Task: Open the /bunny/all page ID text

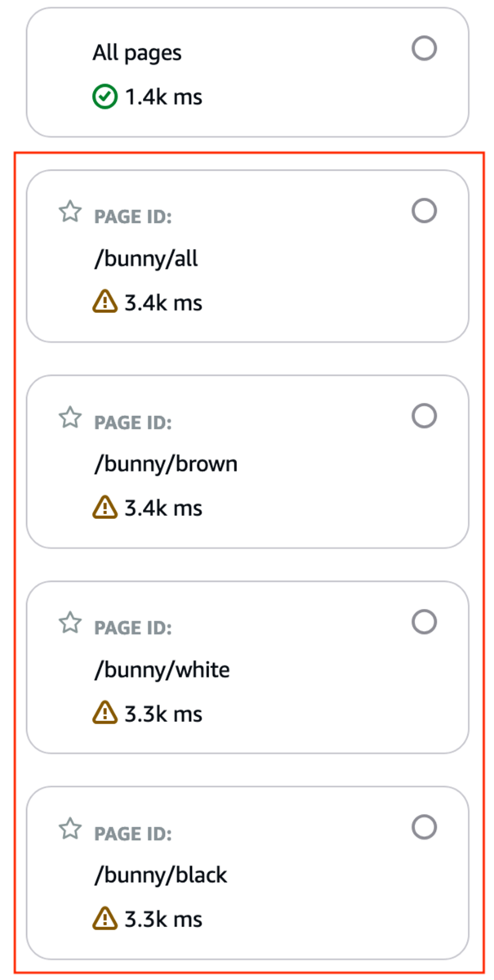Action: tap(145, 259)
